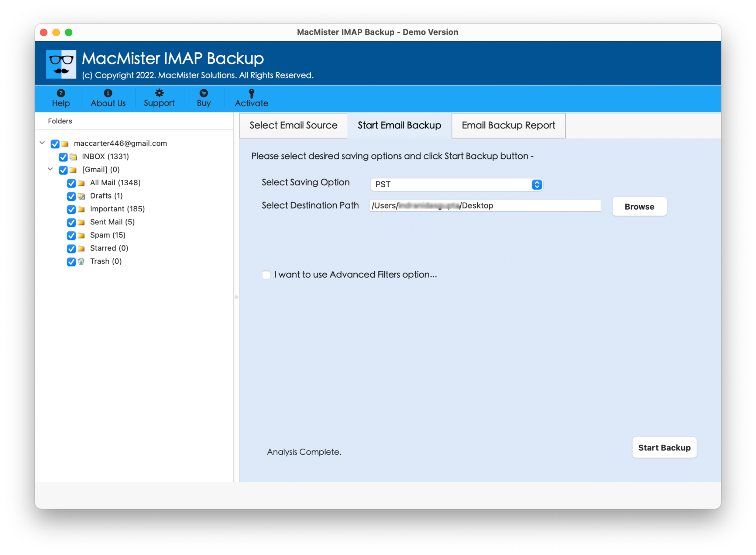The width and height of the screenshot is (756, 555).
Task: Collapse the Gmail folder tree
Action: coord(50,170)
